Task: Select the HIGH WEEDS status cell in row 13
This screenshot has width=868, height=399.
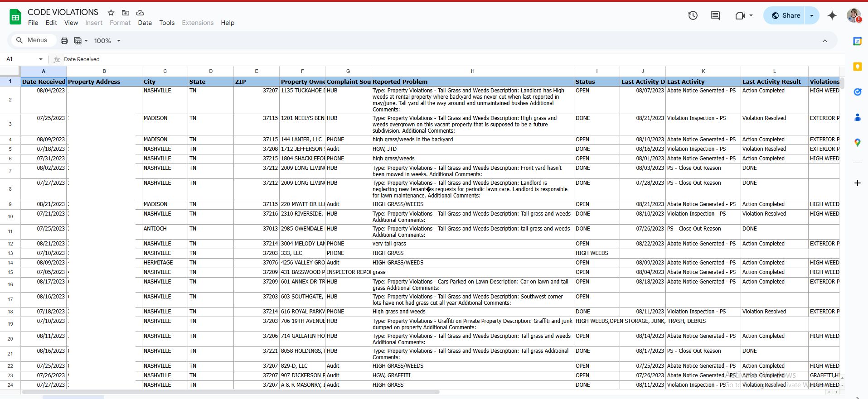Action: pos(597,253)
